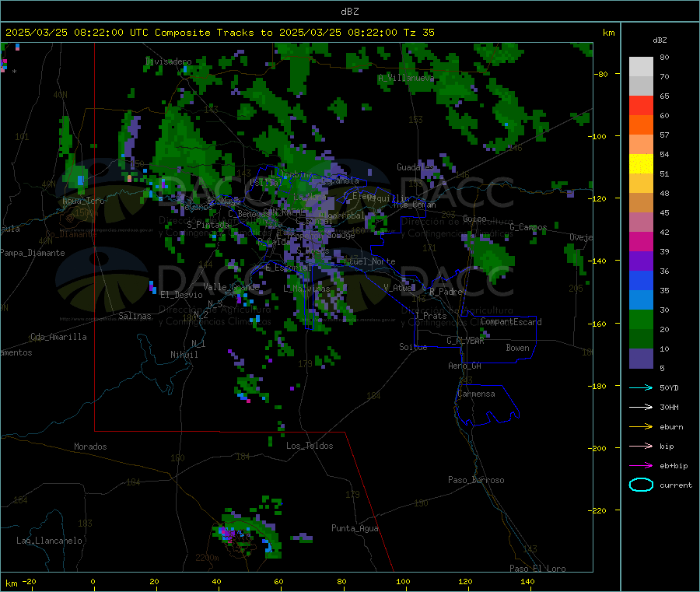The image size is (700, 592).
Task: Select the bright green 20-30 dBZ swatch
Action: coord(641,319)
